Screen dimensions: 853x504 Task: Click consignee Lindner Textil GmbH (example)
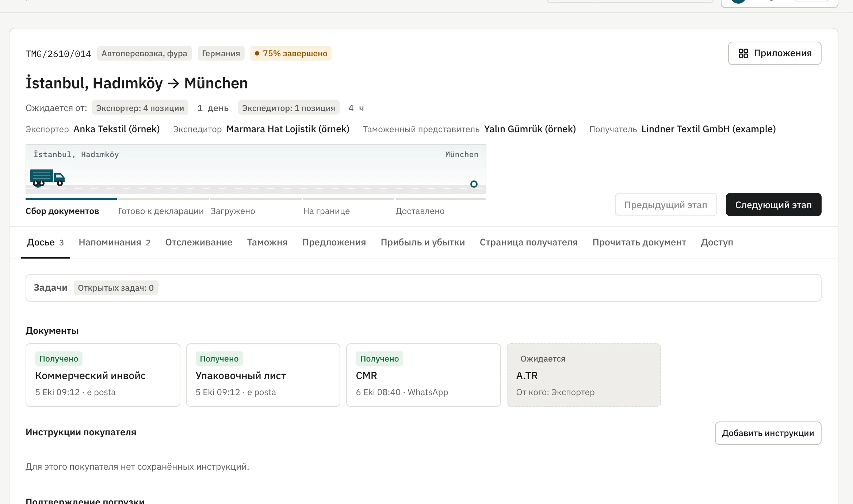709,129
